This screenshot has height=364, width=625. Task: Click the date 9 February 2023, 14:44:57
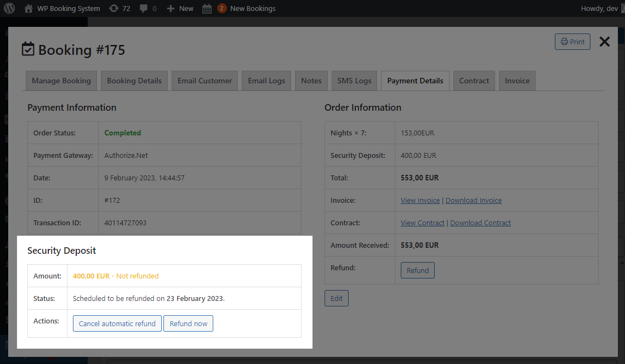tap(144, 178)
